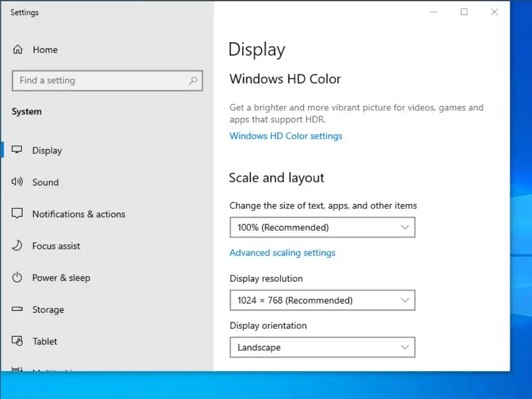
Task: Open Advanced scaling settings link
Action: [282, 253]
